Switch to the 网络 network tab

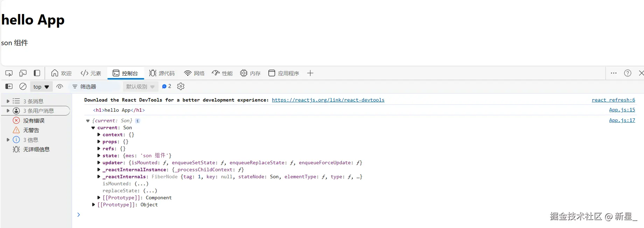194,73
